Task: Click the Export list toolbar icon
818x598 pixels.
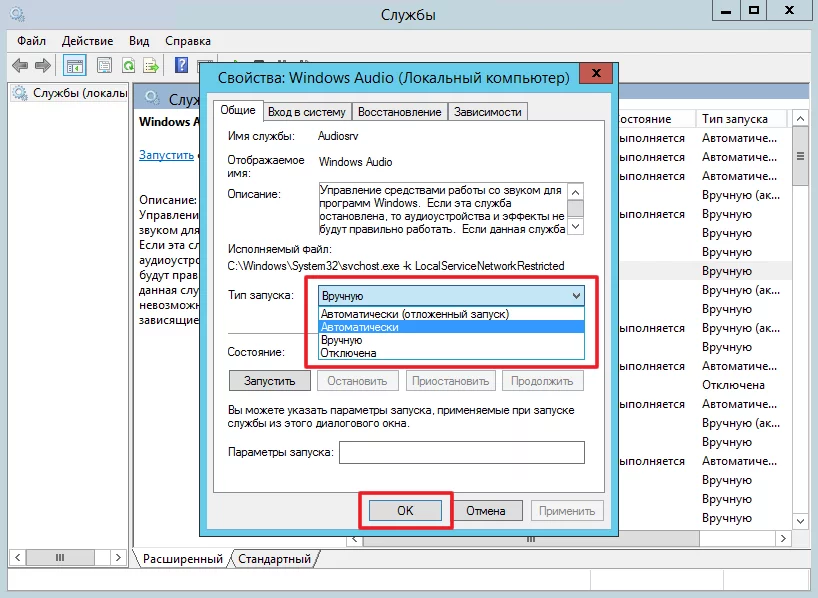Action: [151, 65]
